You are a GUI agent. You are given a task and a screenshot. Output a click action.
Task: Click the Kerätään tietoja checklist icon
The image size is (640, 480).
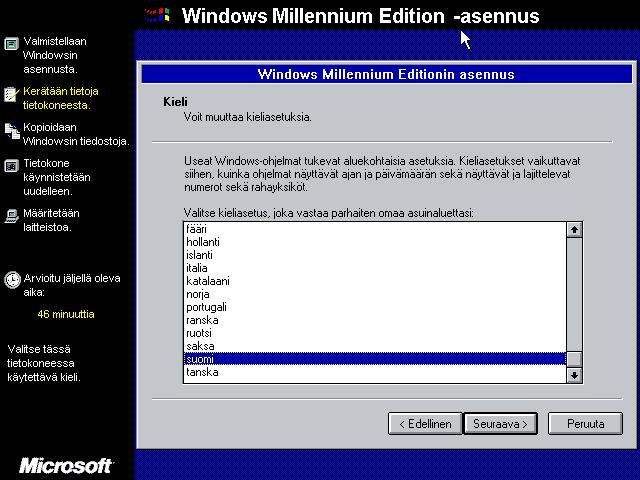[x=11, y=94]
